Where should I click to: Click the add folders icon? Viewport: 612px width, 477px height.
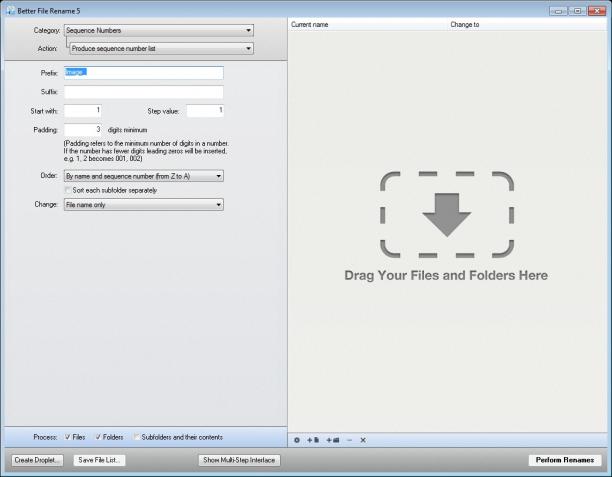point(333,440)
